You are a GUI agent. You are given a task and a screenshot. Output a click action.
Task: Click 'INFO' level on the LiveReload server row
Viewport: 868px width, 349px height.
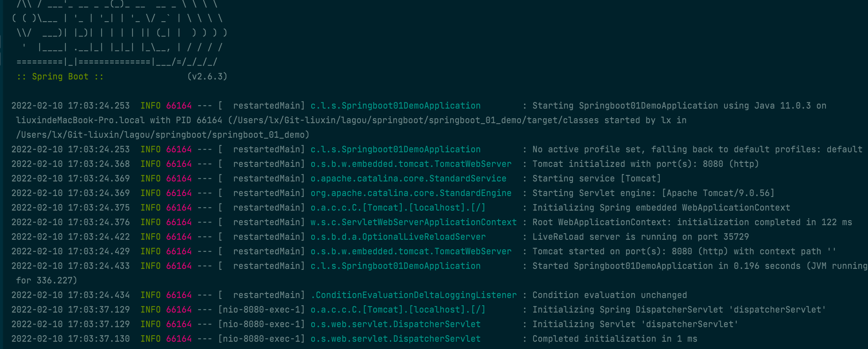pos(150,237)
